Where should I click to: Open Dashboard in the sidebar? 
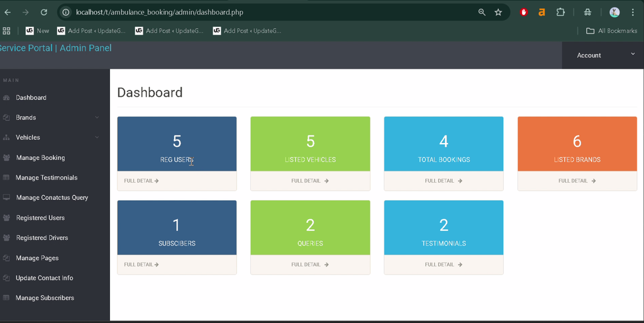coord(31,98)
